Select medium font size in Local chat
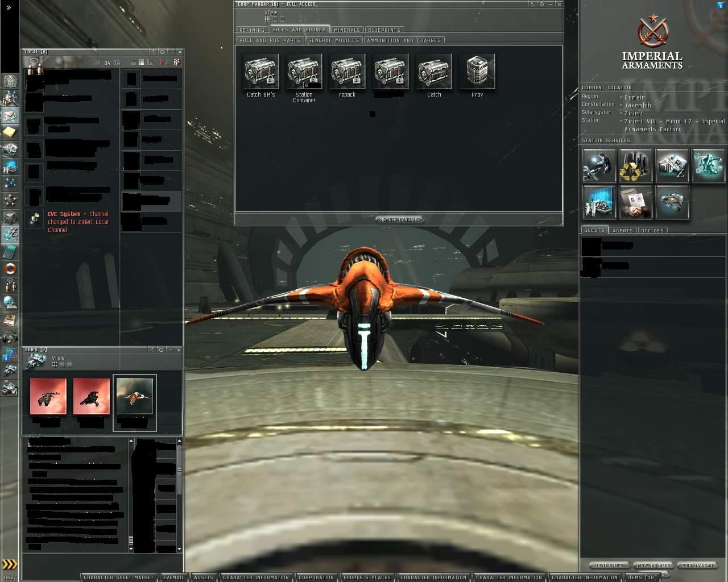Image resolution: width=728 pixels, height=582 pixels. (x=107, y=63)
